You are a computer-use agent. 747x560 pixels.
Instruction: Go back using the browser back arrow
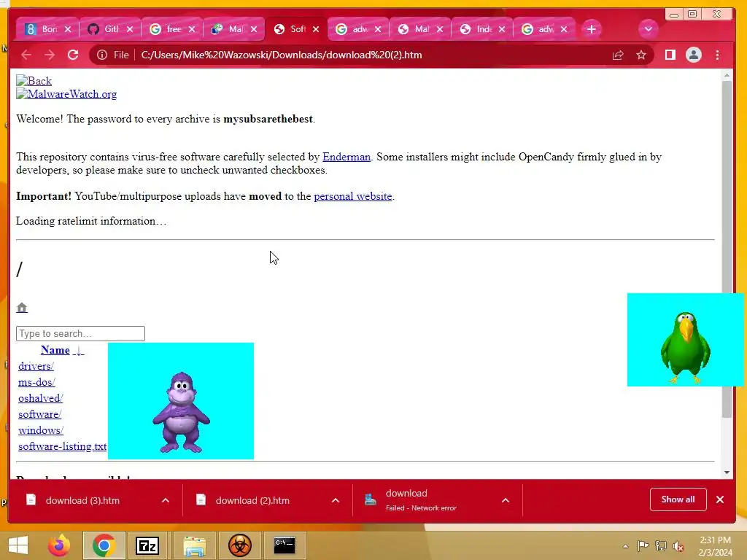coord(26,55)
